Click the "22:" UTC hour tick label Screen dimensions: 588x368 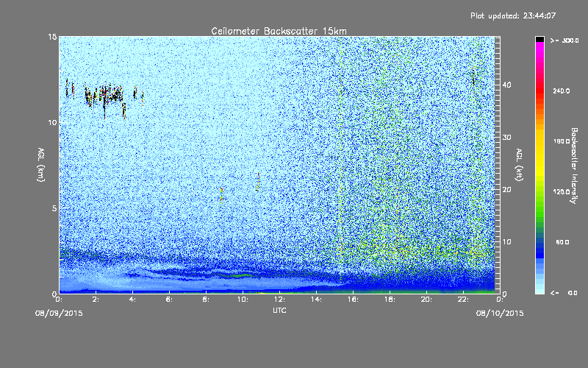tap(463, 300)
